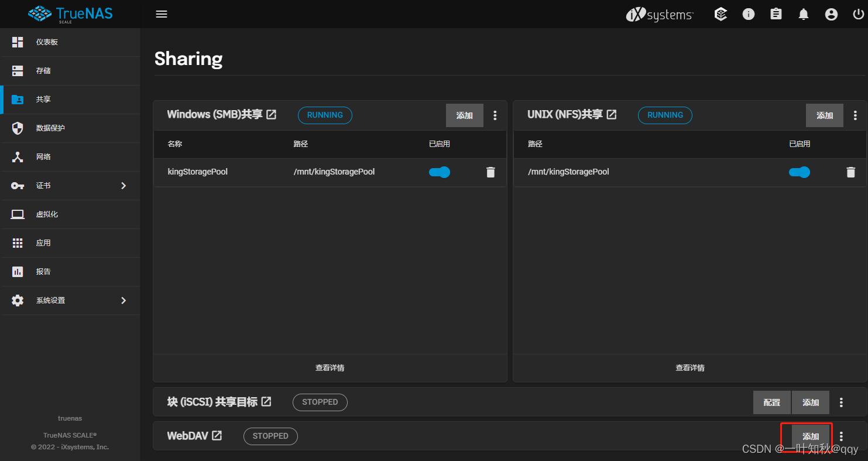The width and height of the screenshot is (868, 461).
Task: Click 配置 for iSCSI share targets
Action: point(772,402)
